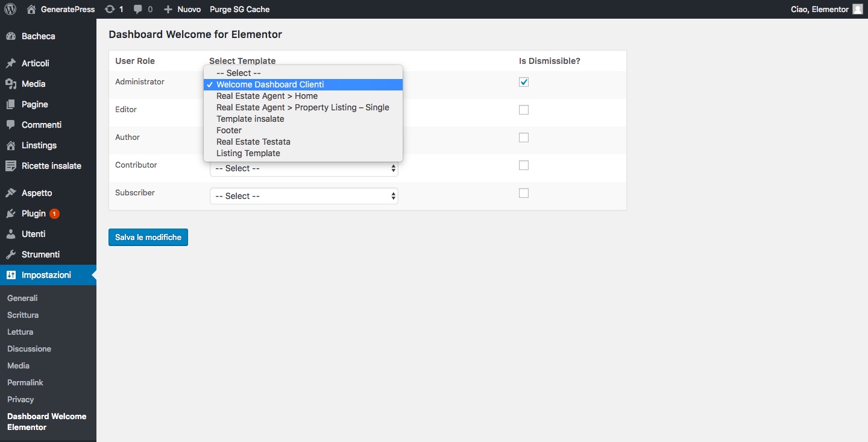Click the Plugin update count badge

tap(54, 213)
